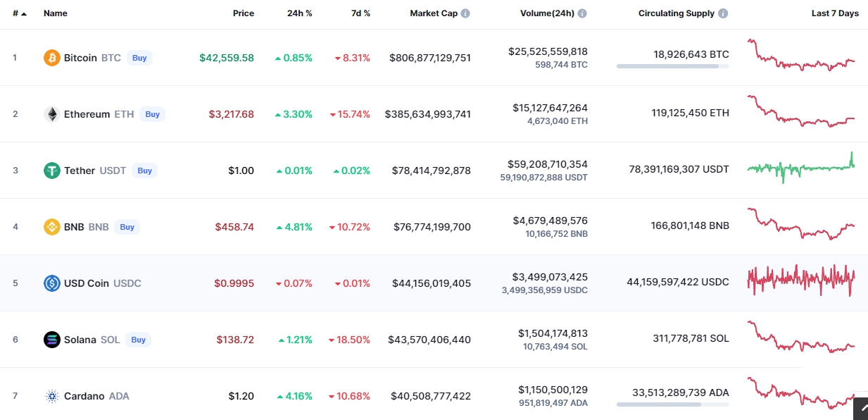Click the Bitcoin price $42,559.58
Viewport: 868px width, 420px height.
coord(227,58)
